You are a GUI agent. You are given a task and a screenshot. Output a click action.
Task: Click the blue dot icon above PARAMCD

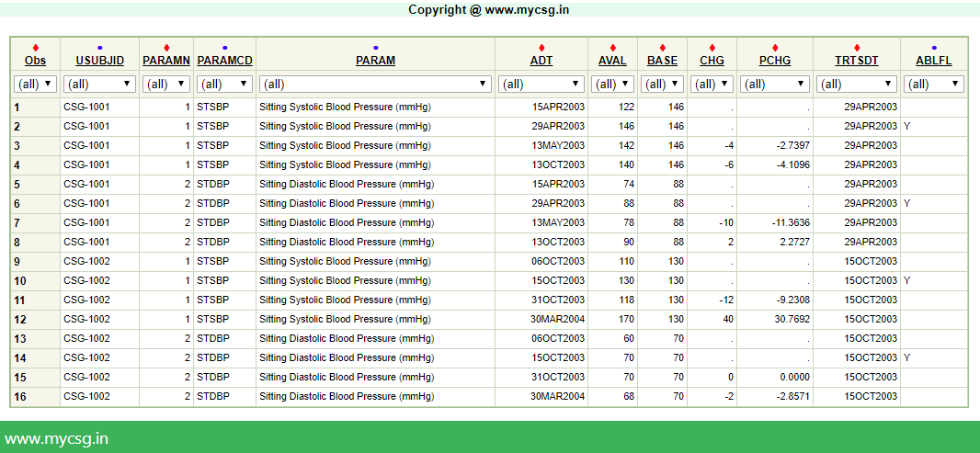pos(224,48)
